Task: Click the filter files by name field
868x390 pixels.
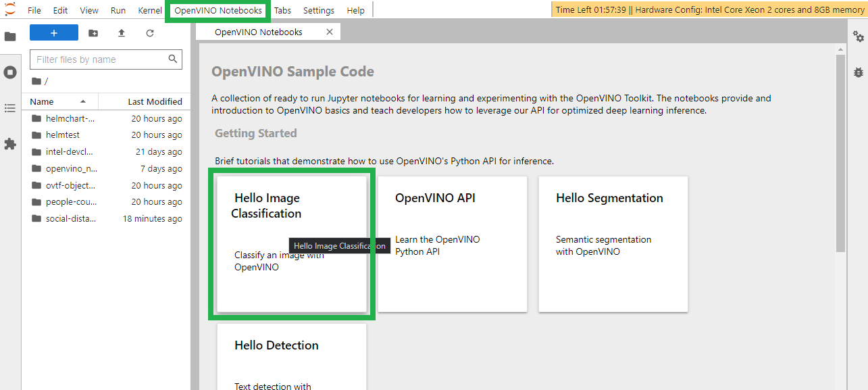Action: pos(100,59)
